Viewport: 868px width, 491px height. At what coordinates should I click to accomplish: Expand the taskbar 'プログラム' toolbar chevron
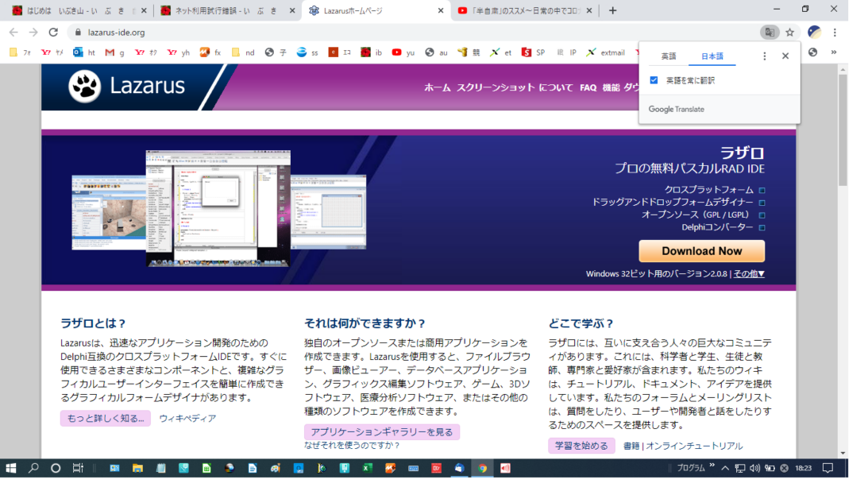point(712,465)
